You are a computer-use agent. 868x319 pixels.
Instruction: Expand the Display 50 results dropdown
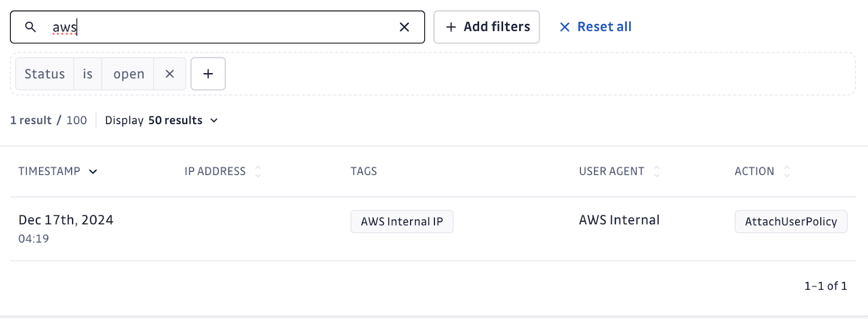tap(162, 120)
